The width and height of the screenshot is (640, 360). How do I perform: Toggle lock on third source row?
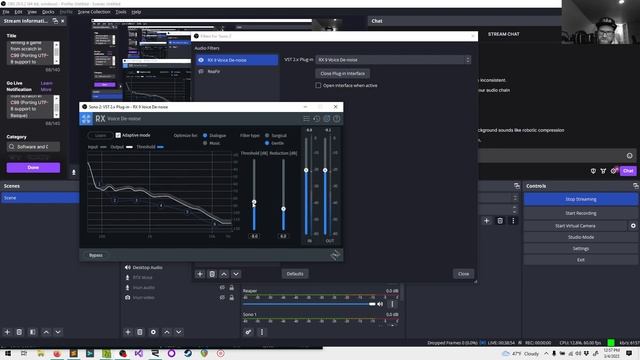click(x=231, y=288)
